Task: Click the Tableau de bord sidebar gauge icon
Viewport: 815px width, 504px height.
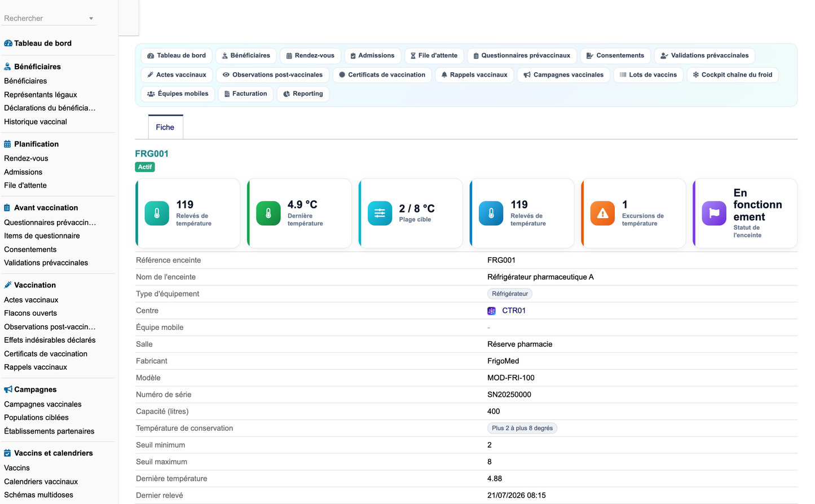Action: (x=8, y=43)
